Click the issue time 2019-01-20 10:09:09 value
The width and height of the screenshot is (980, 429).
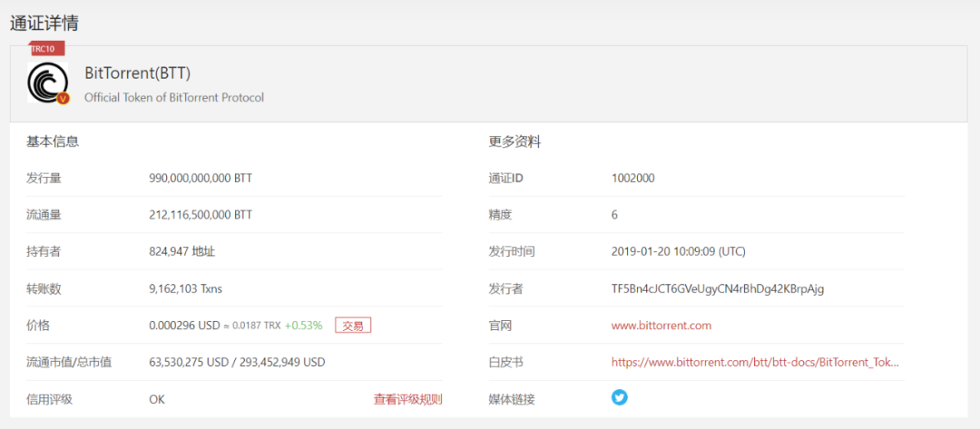point(678,251)
